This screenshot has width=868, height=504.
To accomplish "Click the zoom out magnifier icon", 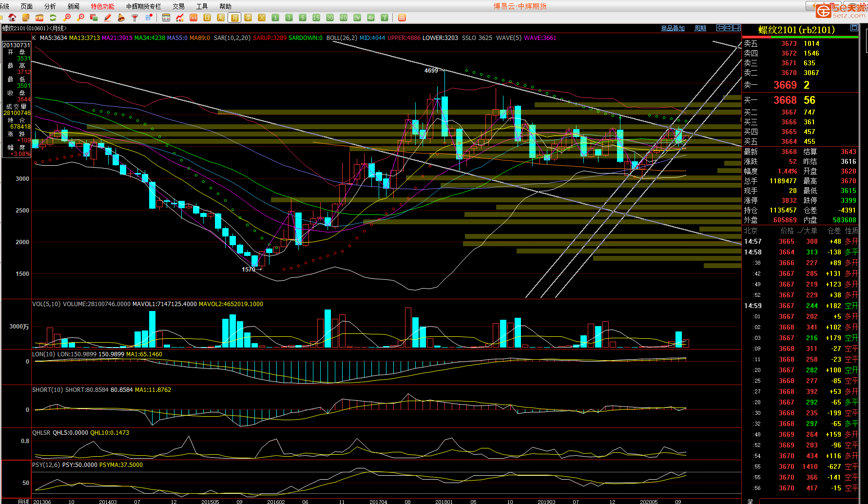I will click(x=80, y=18).
